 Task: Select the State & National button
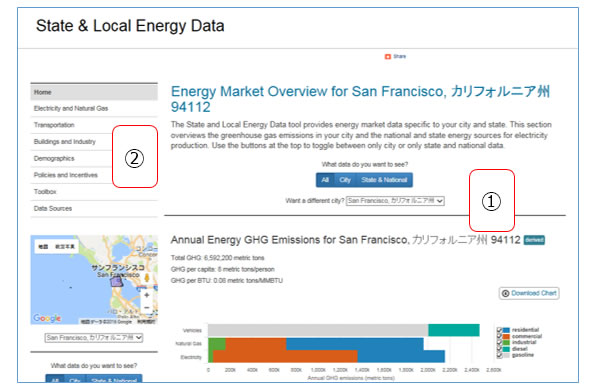point(384,180)
